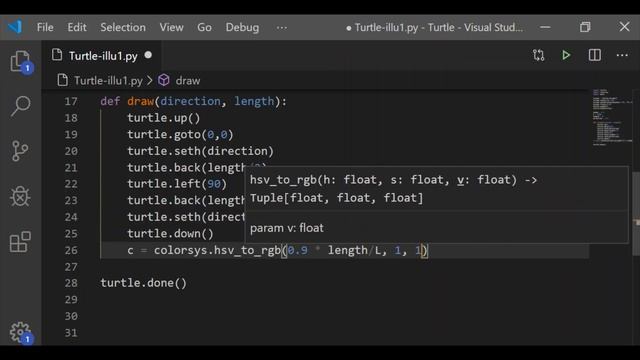Open the Search view in activity bar
Image resolution: width=640 pixels, height=360 pixels.
(20, 107)
